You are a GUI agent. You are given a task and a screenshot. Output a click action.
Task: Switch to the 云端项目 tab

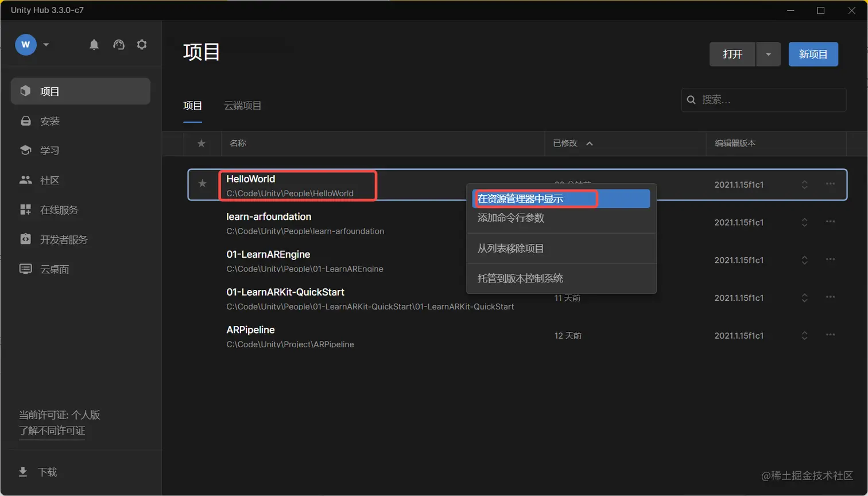pyautogui.click(x=242, y=106)
